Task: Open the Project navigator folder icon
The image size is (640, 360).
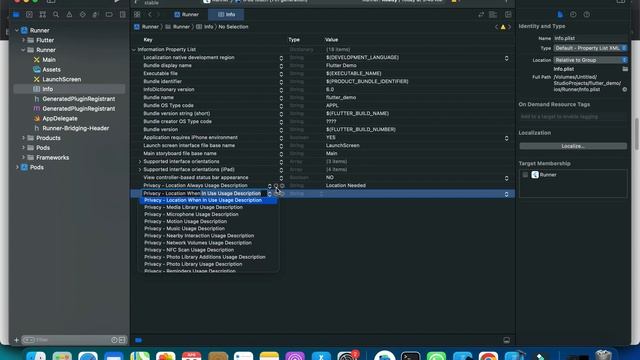Action: click(x=16, y=15)
